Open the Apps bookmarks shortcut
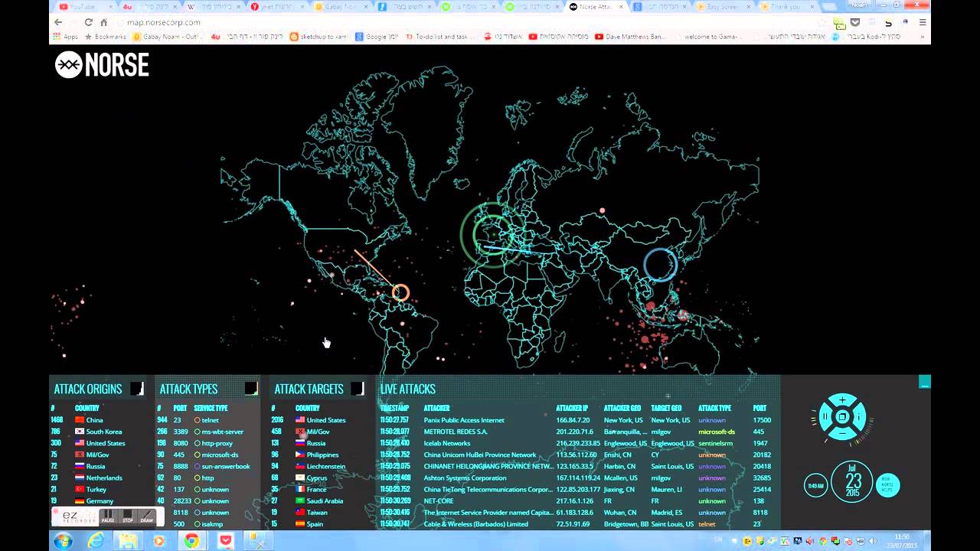This screenshot has height=551, width=980. (x=66, y=36)
